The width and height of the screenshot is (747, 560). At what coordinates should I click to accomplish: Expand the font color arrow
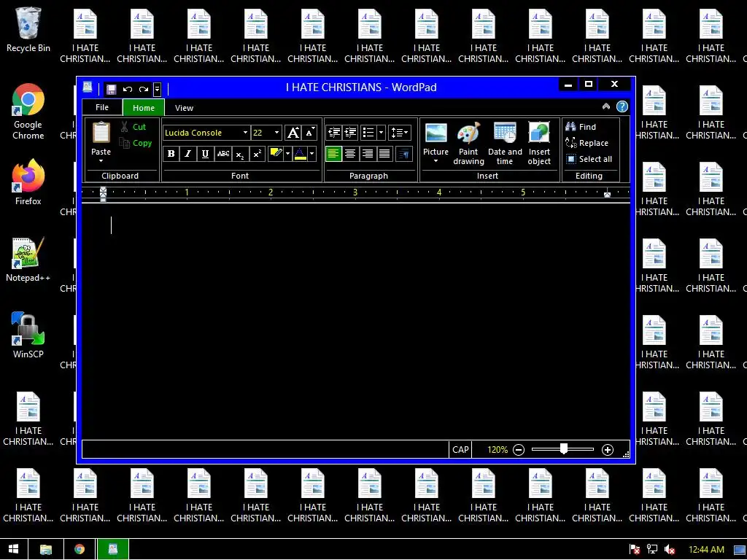click(312, 154)
